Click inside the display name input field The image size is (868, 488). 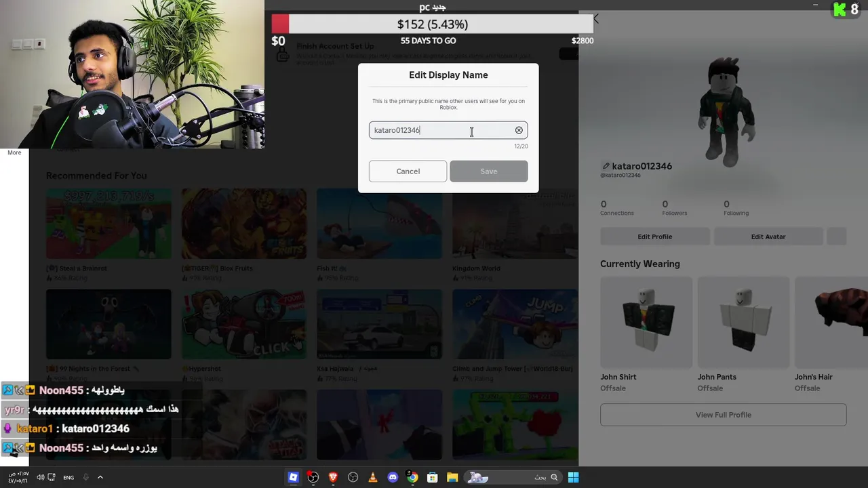[x=448, y=130]
